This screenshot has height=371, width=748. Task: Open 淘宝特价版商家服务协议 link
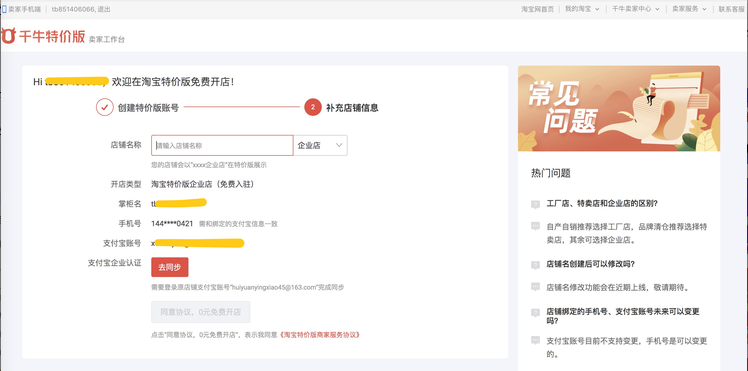pyautogui.click(x=319, y=335)
